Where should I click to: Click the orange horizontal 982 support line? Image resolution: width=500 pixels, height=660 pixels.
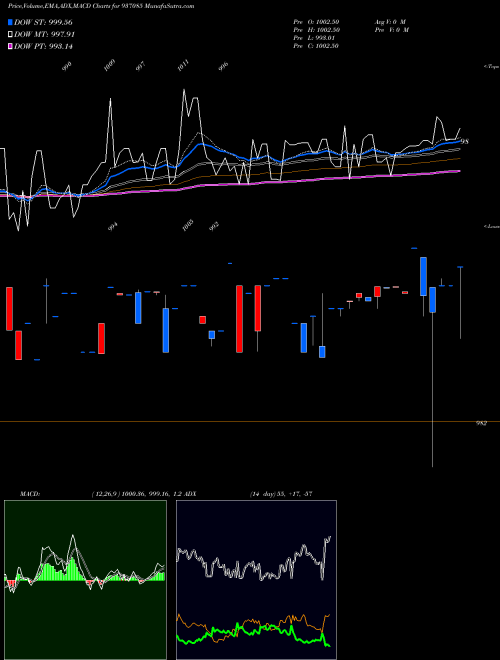(250, 421)
